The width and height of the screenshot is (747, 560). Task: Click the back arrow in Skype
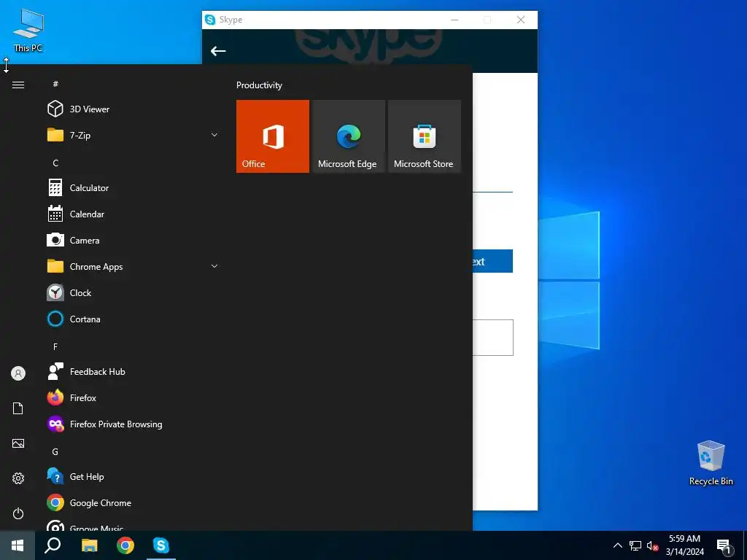click(x=218, y=51)
